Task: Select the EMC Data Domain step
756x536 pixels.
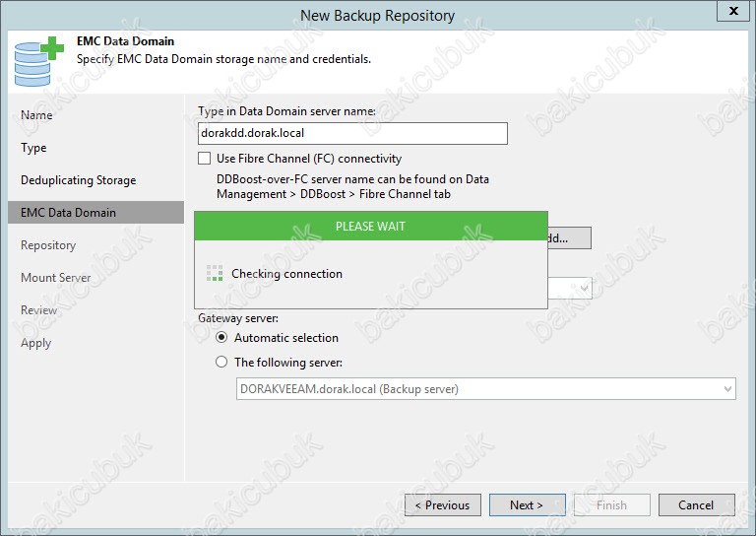Action: (x=95, y=212)
